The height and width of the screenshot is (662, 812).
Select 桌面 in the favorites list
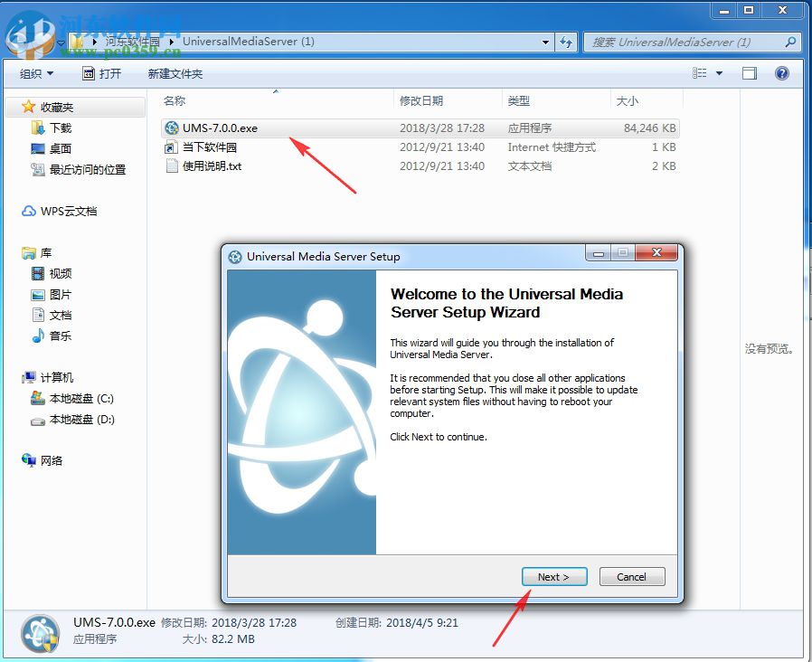click(58, 148)
